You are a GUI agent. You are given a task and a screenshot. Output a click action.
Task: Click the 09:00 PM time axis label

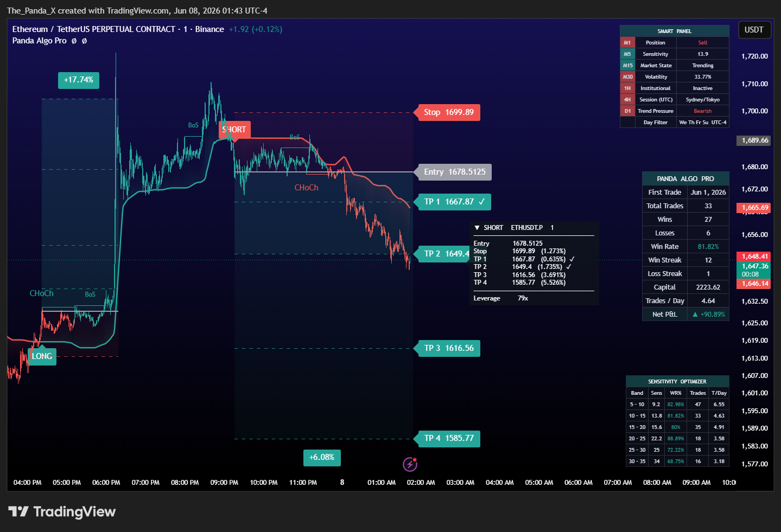224,482
